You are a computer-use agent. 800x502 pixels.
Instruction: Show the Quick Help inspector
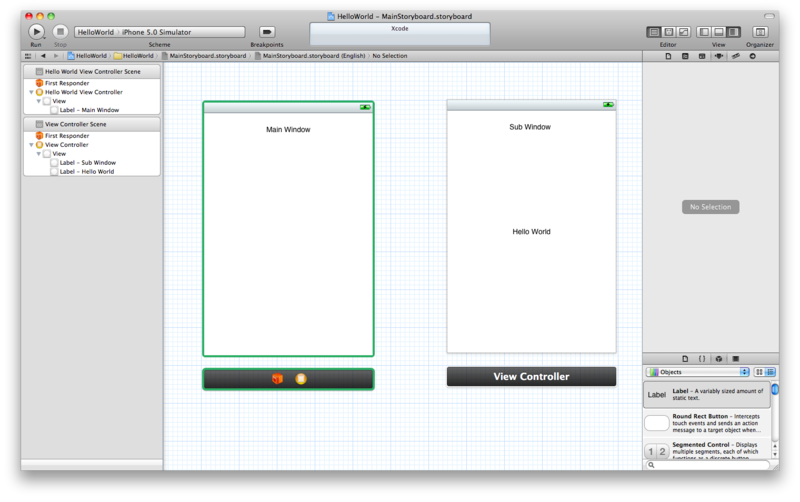click(x=685, y=56)
